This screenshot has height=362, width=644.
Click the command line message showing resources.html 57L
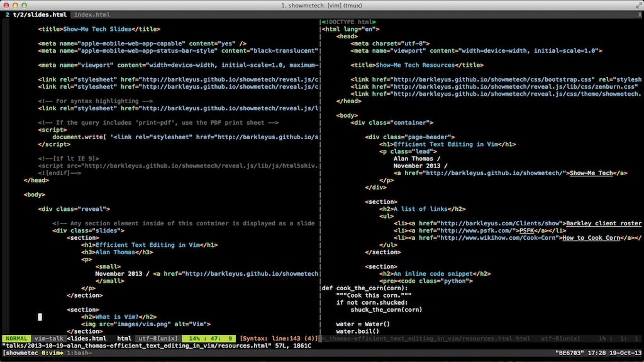pyautogui.click(x=157, y=346)
